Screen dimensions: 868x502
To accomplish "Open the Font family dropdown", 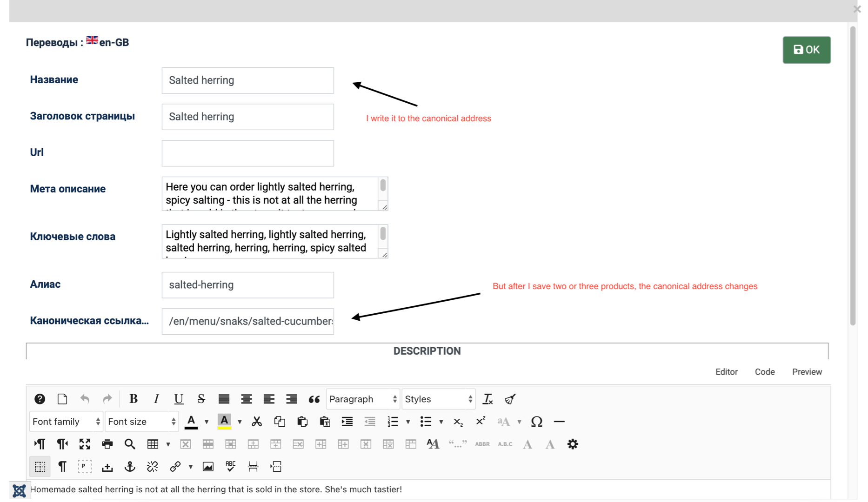I will (66, 422).
